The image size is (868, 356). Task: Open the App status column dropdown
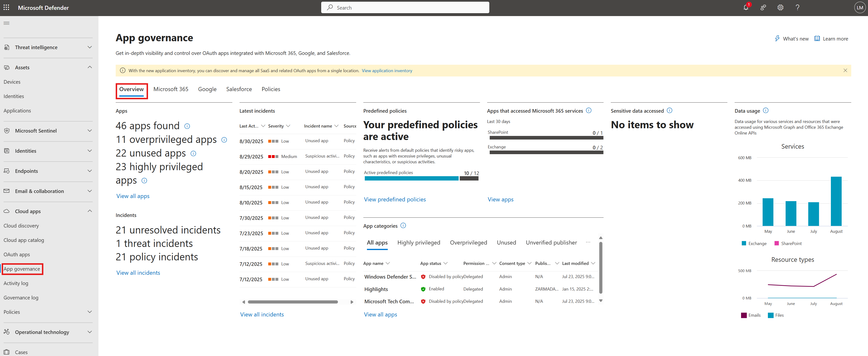click(x=445, y=263)
